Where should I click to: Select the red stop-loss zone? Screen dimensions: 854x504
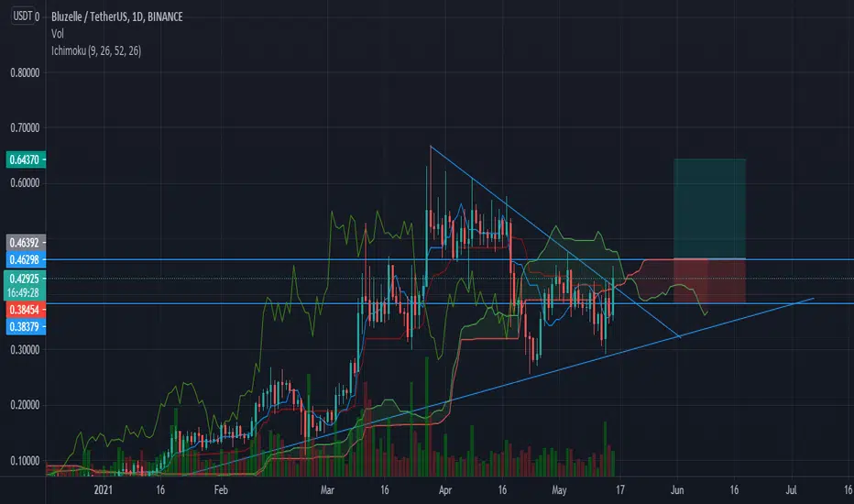tap(709, 281)
